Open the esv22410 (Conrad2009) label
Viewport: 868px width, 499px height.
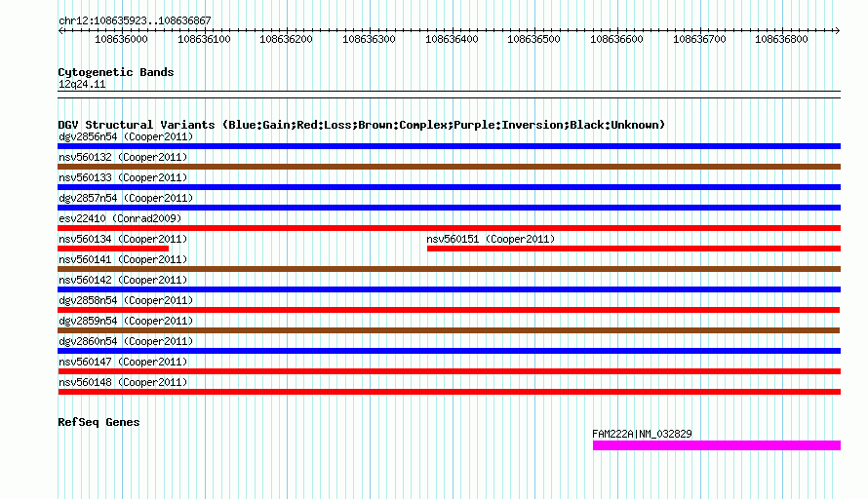point(120,218)
